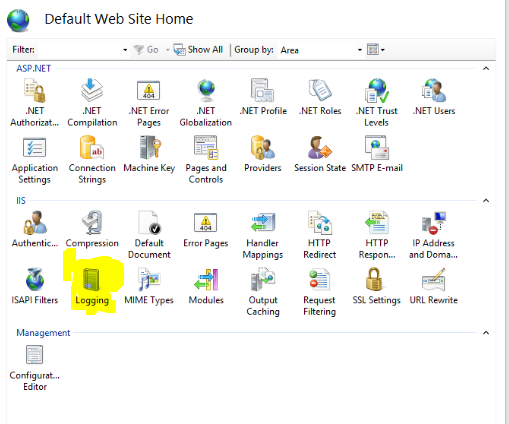Viewport: 509px width, 424px height.
Task: Open .NET Globalization feature
Action: pos(206,103)
